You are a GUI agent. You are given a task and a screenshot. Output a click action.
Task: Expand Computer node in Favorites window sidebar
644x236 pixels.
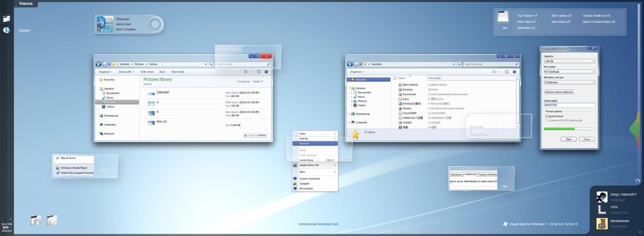[349, 123]
